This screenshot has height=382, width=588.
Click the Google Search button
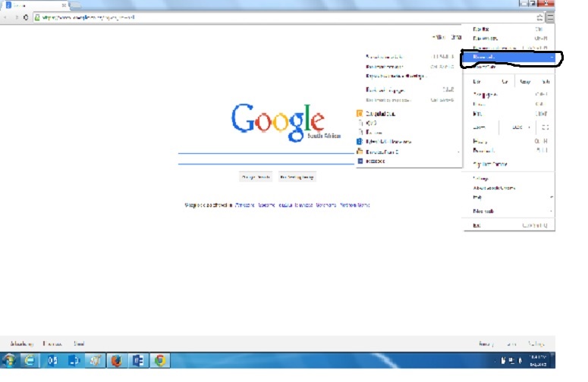tap(256, 177)
